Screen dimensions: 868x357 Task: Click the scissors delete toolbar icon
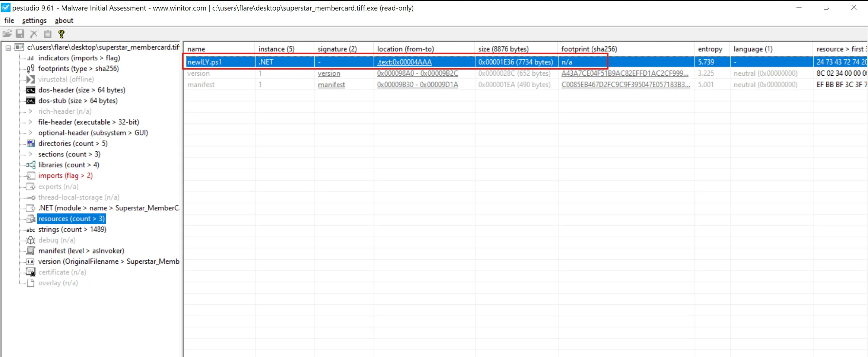coord(34,34)
